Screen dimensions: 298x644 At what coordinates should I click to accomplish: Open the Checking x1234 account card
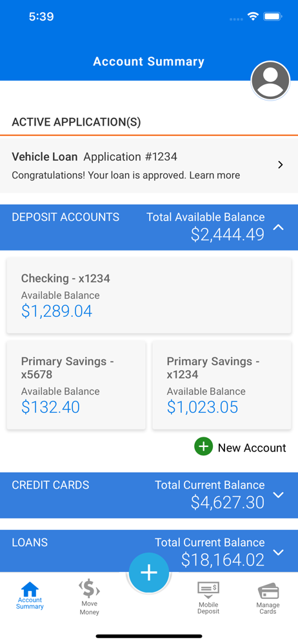[149, 296]
